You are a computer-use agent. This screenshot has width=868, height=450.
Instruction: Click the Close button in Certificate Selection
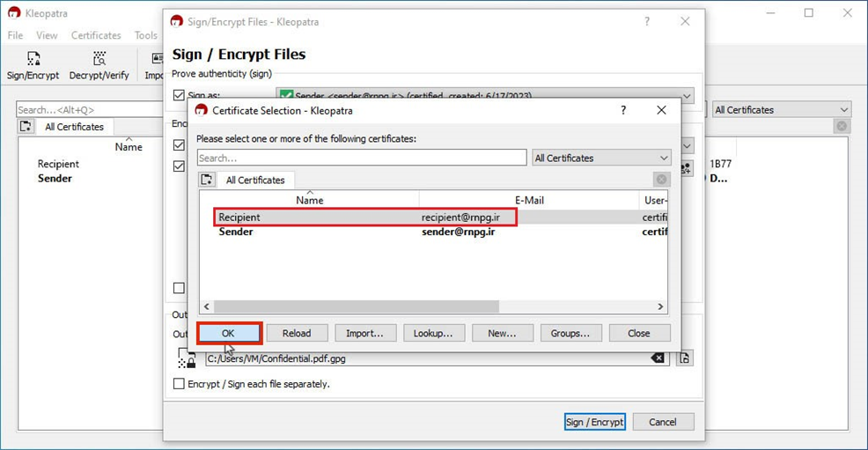(x=639, y=333)
